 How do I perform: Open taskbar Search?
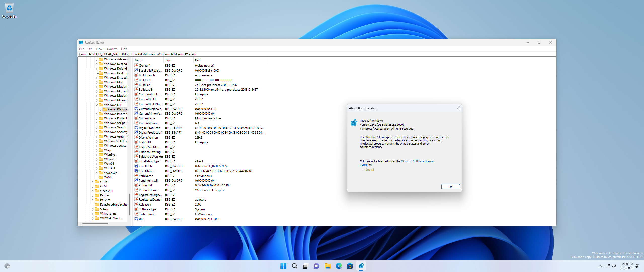click(294, 266)
